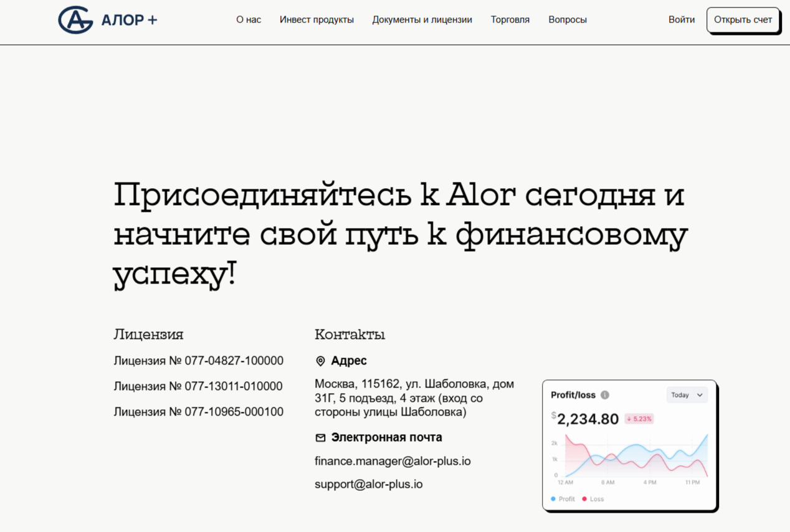790x532 pixels.
Task: Click the profit/loss chart thumbnail card
Action: [629, 445]
